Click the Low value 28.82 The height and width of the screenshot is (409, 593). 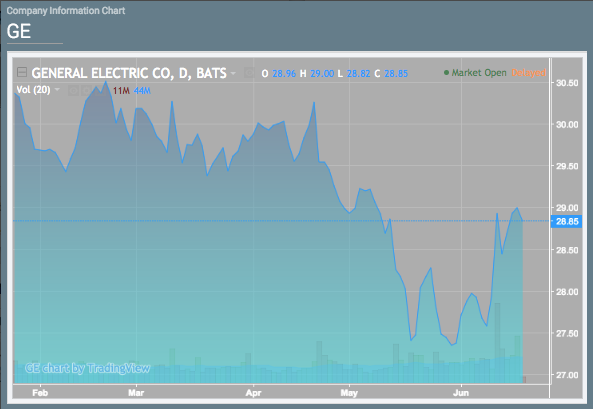[x=359, y=73]
